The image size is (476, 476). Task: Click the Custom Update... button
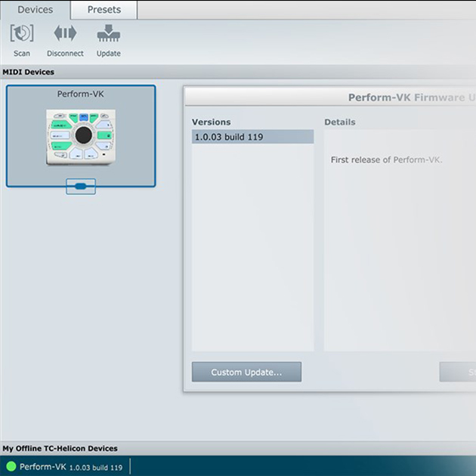246,372
